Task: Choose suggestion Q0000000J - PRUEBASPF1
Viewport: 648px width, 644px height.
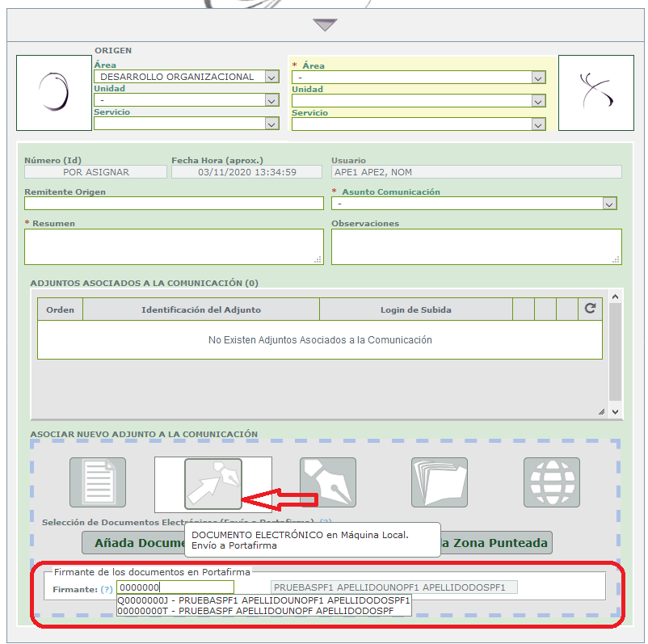Action: [x=263, y=600]
